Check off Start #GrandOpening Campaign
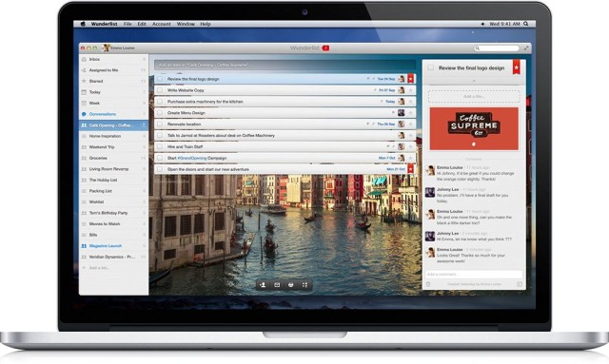Viewport: 609px width, 364px height. point(160,158)
